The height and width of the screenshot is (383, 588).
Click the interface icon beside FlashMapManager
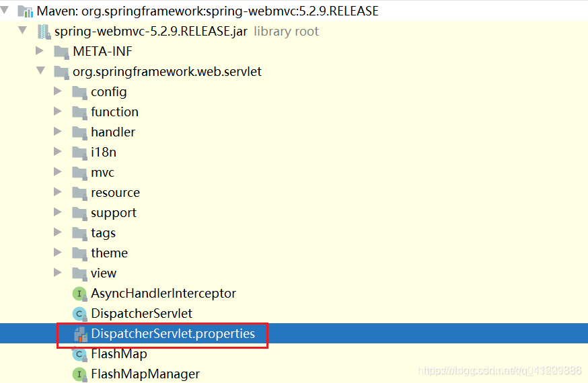[x=79, y=374]
